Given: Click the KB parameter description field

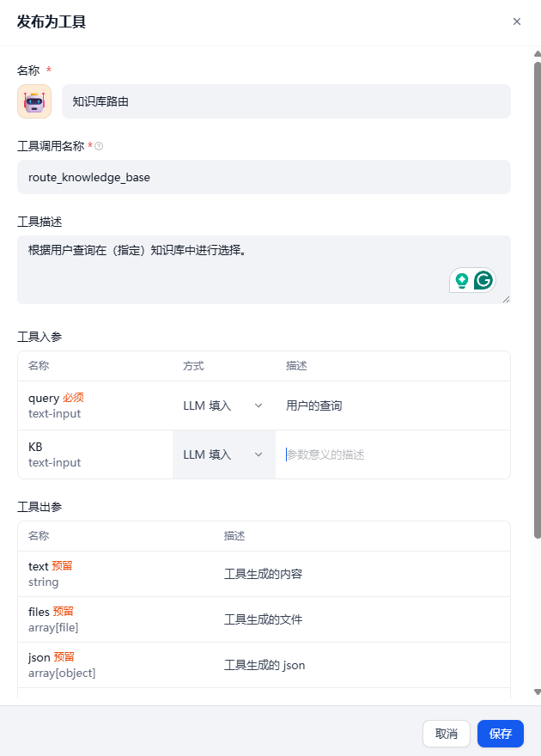Looking at the screenshot, I should click(392, 454).
